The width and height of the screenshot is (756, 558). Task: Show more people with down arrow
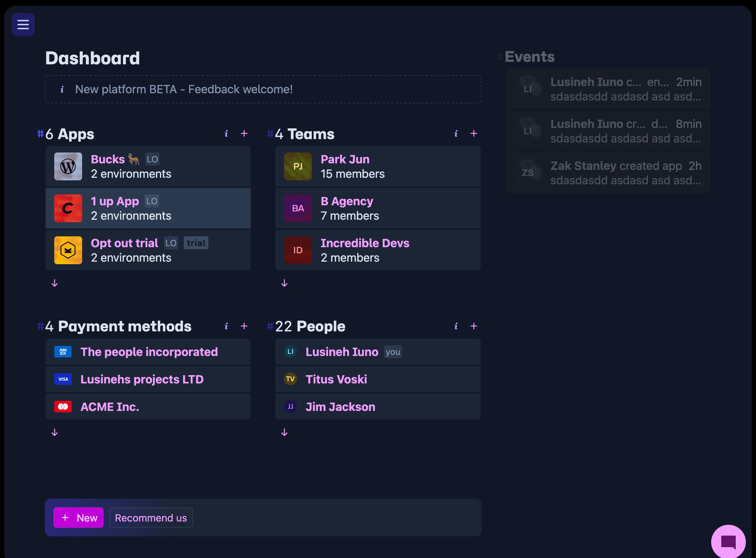point(284,432)
